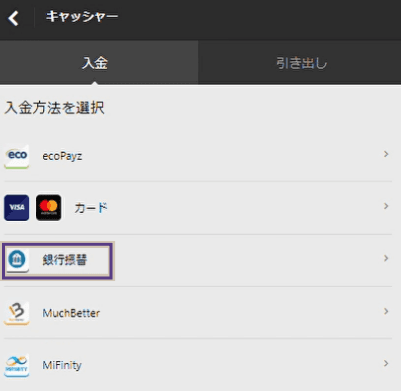Click the 入金方法を選択 heading text
Viewport: 401px width, 391px height.
coord(55,108)
